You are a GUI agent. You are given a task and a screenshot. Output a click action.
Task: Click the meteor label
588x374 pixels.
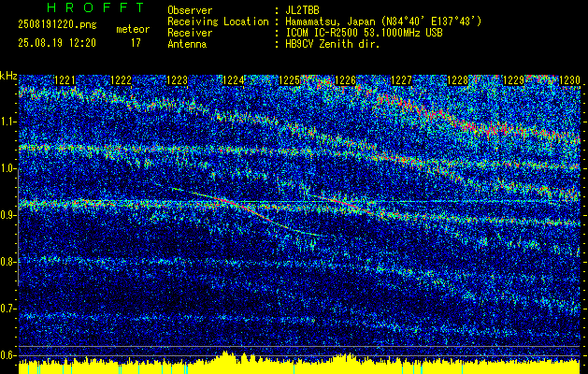133,29
